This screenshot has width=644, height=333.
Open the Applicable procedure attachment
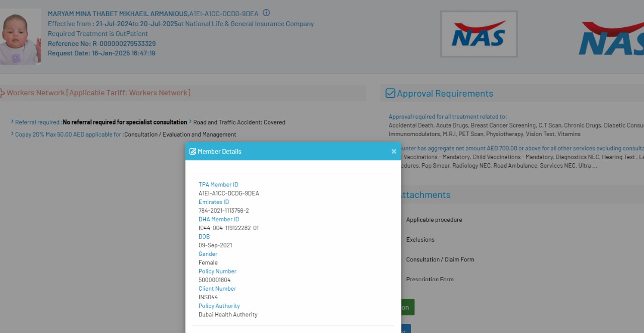[x=434, y=220]
